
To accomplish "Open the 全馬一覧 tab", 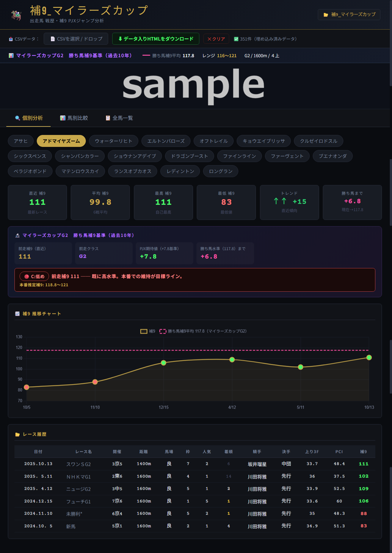I will pyautogui.click(x=119, y=118).
